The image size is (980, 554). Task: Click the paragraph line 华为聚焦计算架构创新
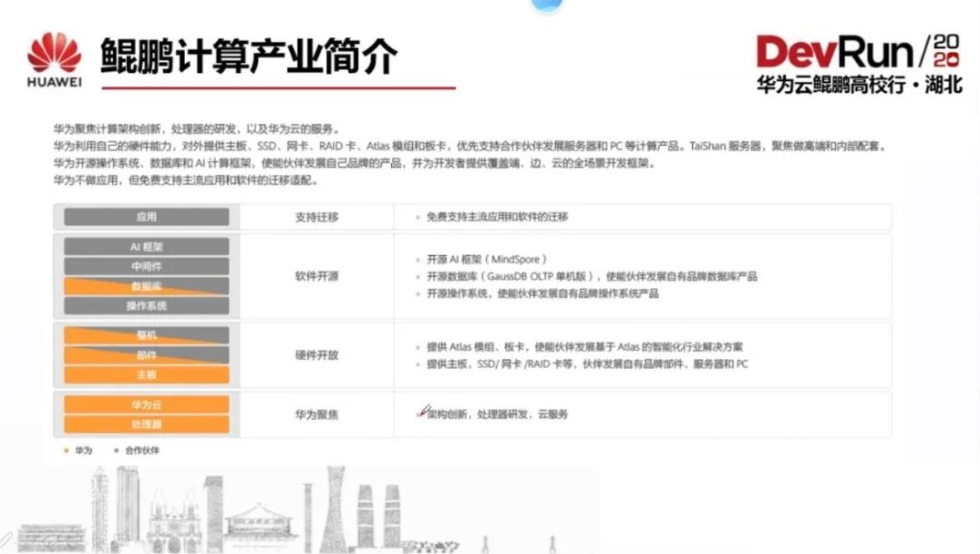tap(198, 129)
